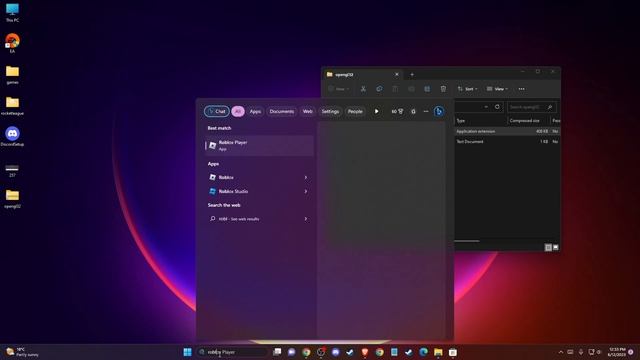Close the opengl32 tab in File Explorer
Viewport: 640px width, 360px height.
[x=397, y=75]
